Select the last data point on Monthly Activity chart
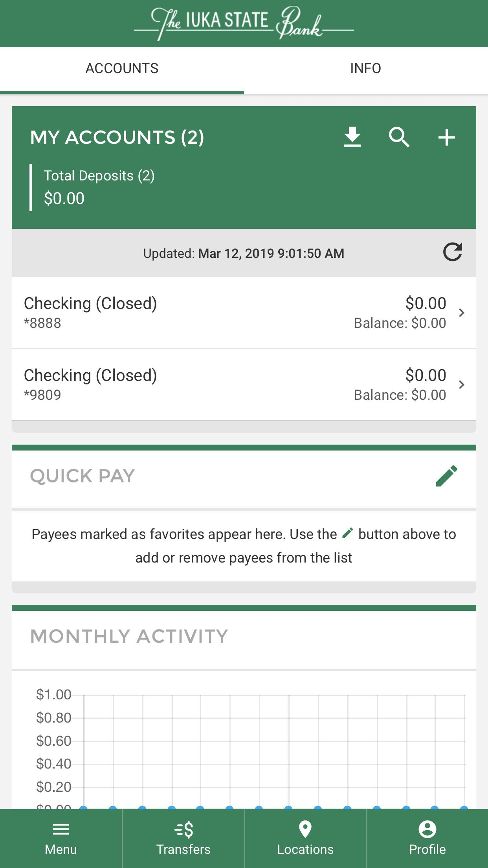 464,807
